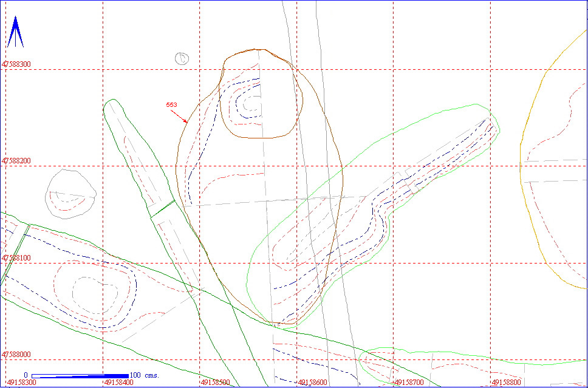The image size is (588, 388).
Task: Select grid easting label 49158800
Action: coord(506,383)
